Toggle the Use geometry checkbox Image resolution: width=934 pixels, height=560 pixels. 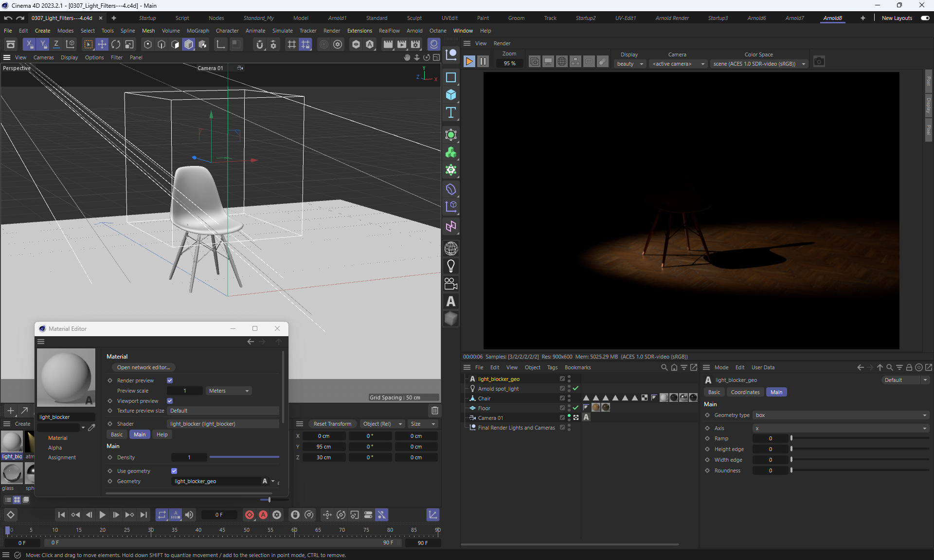point(174,471)
